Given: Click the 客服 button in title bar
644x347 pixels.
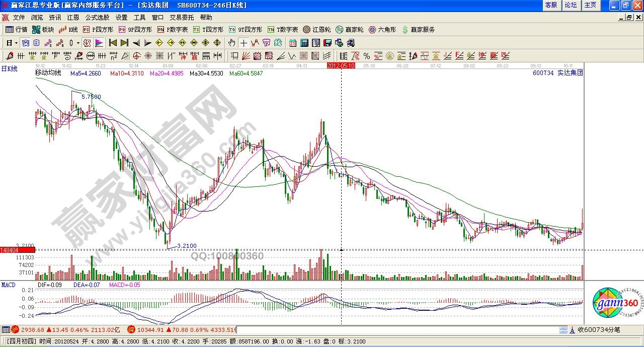Looking at the screenshot, I should (x=551, y=5).
